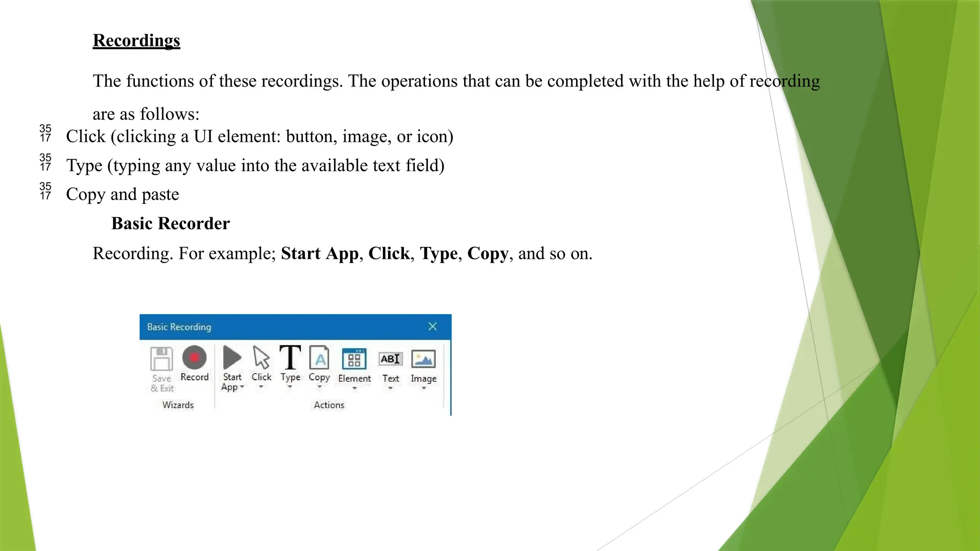Click the Copy document icon
980x551 pixels.
tap(319, 358)
